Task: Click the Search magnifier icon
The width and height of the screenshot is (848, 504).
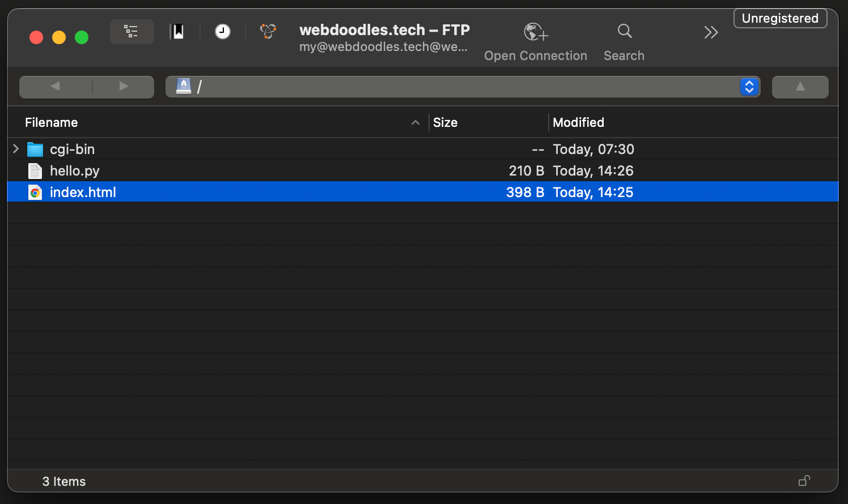Action: 624,31
